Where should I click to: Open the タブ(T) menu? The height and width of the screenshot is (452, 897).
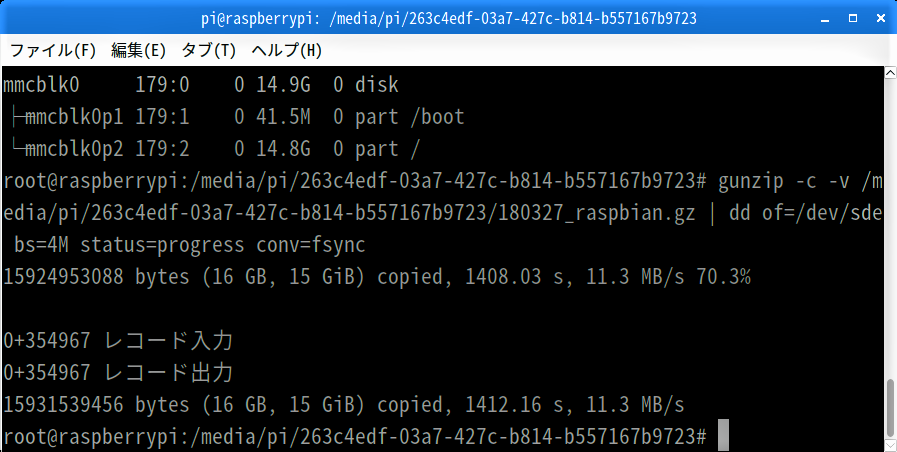209,50
